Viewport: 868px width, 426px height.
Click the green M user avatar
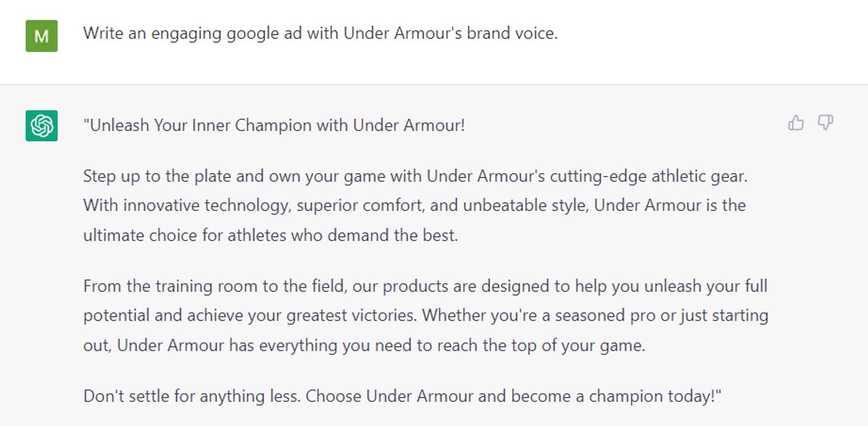point(42,36)
